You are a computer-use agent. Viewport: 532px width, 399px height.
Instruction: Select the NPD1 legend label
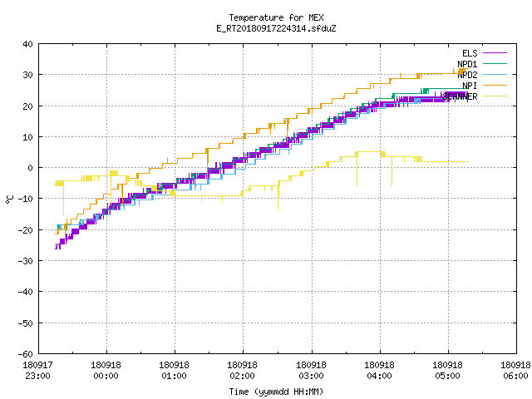pos(467,64)
